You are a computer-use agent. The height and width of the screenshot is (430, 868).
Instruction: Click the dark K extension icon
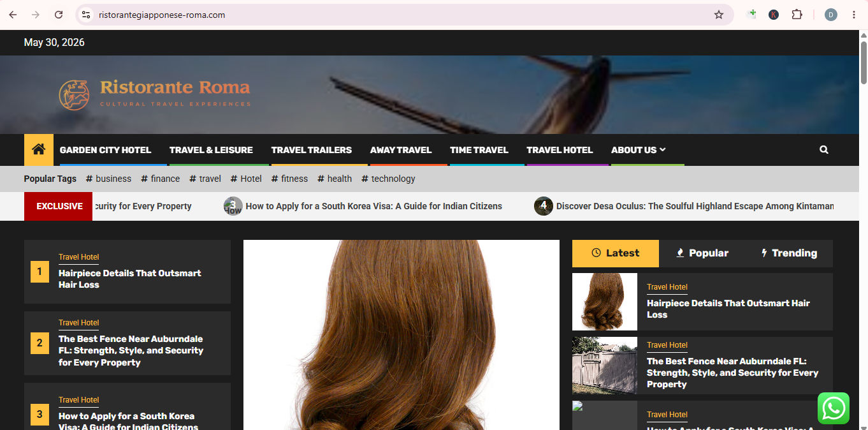click(774, 15)
